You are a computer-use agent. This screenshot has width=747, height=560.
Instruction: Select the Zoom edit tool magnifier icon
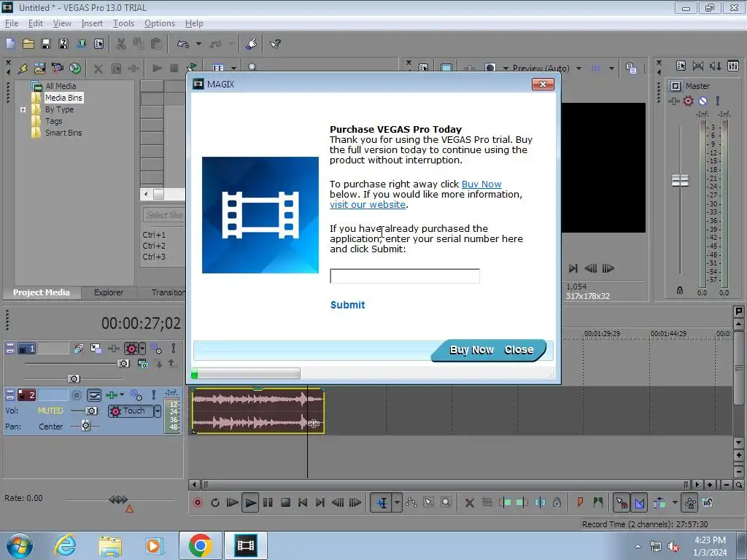(446, 503)
